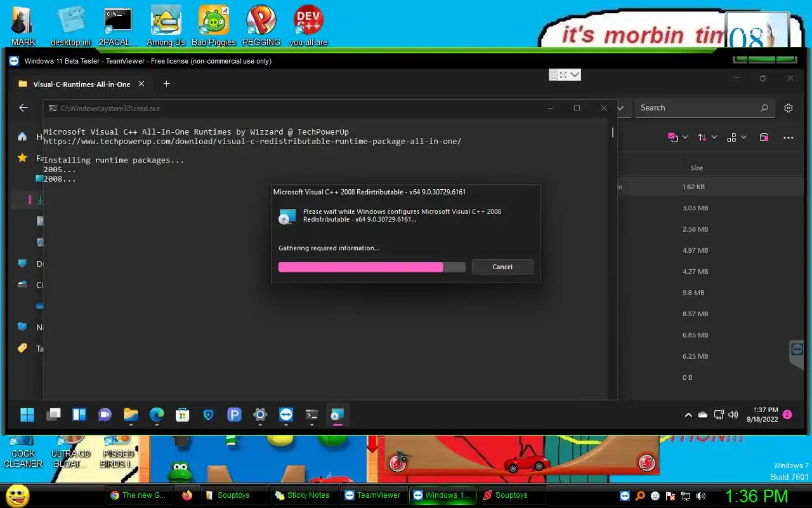Open the Dev-C++ 'you all are' desktop icon

(x=308, y=26)
